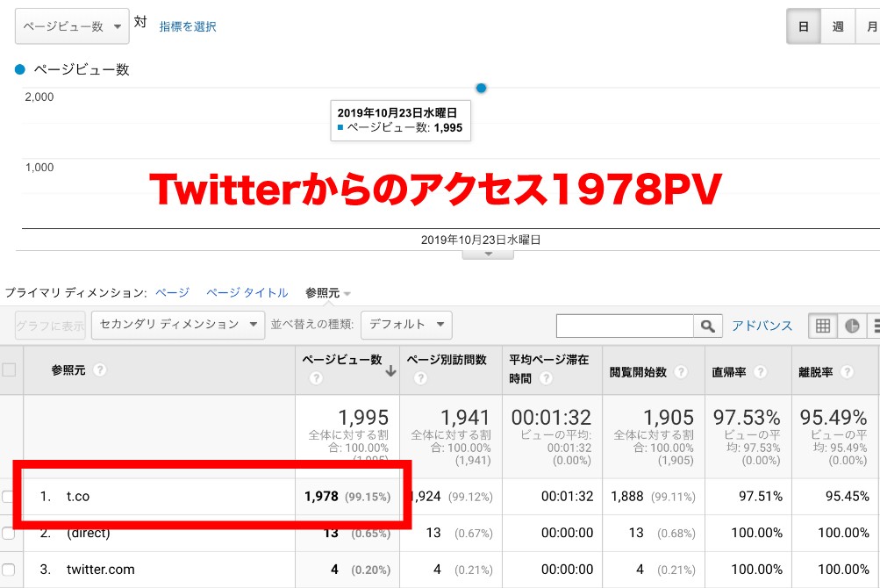Viewport: 880px width, 588px height.
Task: Sort by the 参照元 column header
Action: tap(68, 370)
